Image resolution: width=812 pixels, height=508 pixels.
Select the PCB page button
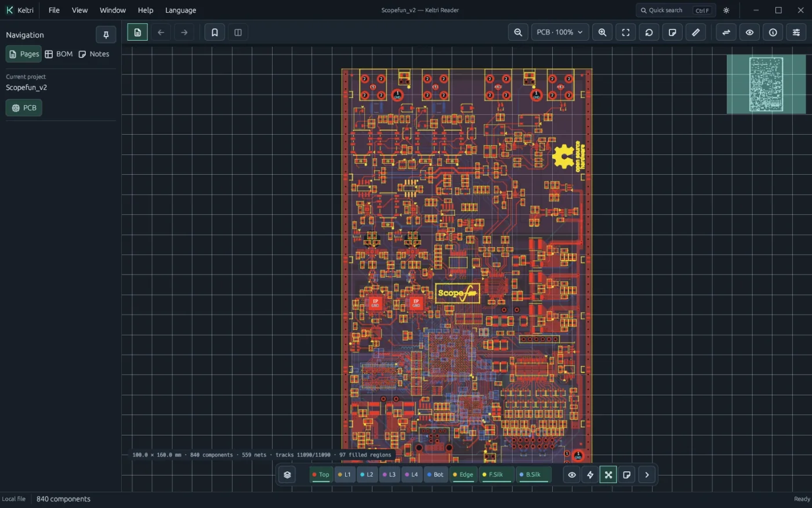(x=24, y=108)
